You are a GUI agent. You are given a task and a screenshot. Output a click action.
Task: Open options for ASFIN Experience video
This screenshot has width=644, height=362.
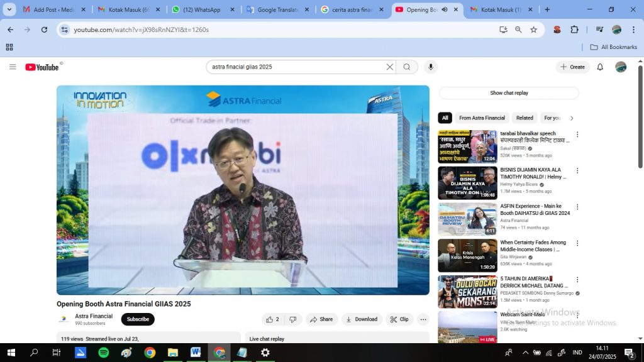click(577, 207)
